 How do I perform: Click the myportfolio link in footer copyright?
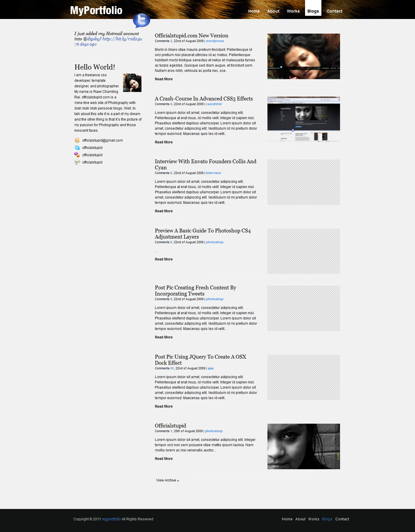coord(111,519)
